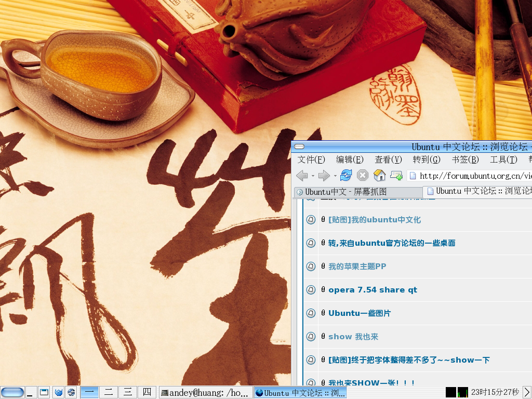Launch the globe browser icon in taskbar launchers

click(x=71, y=393)
